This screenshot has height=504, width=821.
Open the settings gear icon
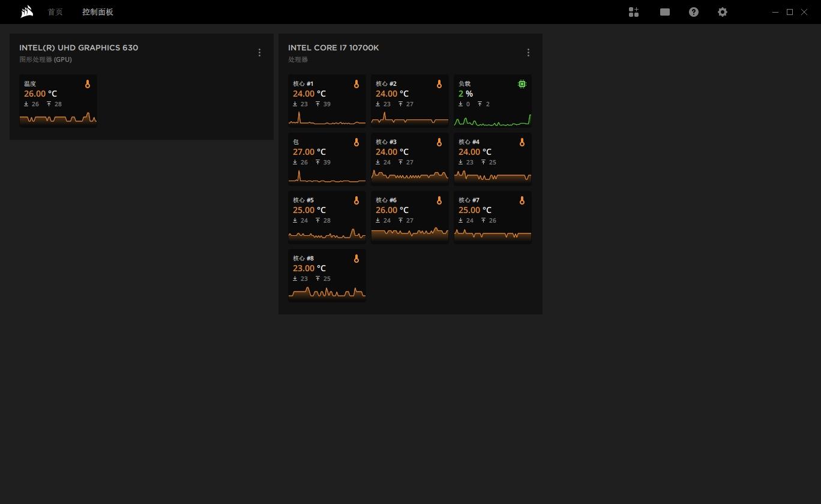pos(723,12)
